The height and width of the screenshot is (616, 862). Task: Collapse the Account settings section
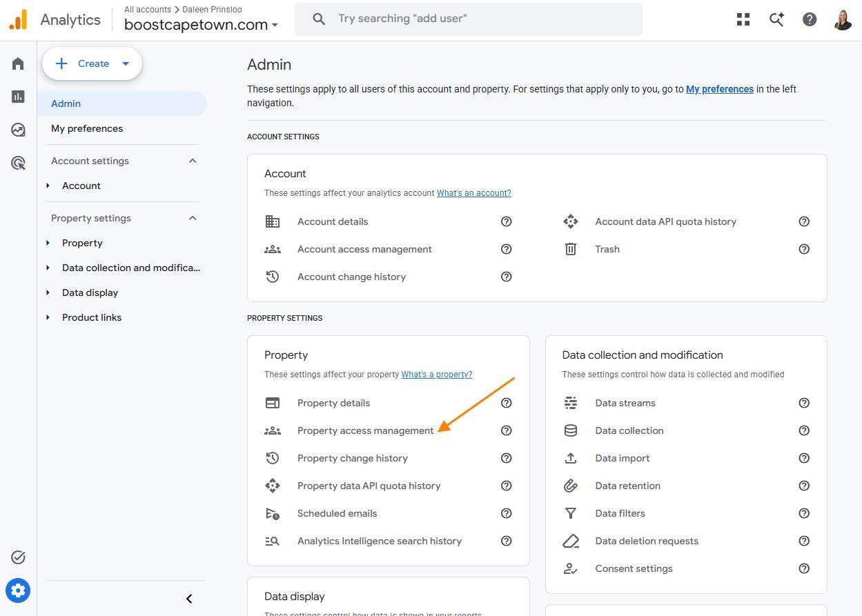(x=193, y=161)
